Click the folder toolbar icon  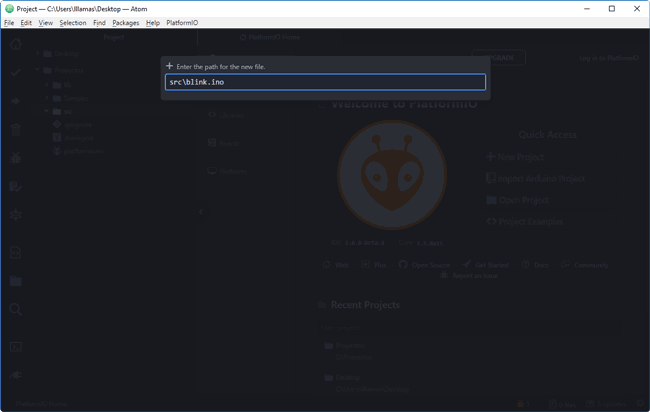coord(16,281)
